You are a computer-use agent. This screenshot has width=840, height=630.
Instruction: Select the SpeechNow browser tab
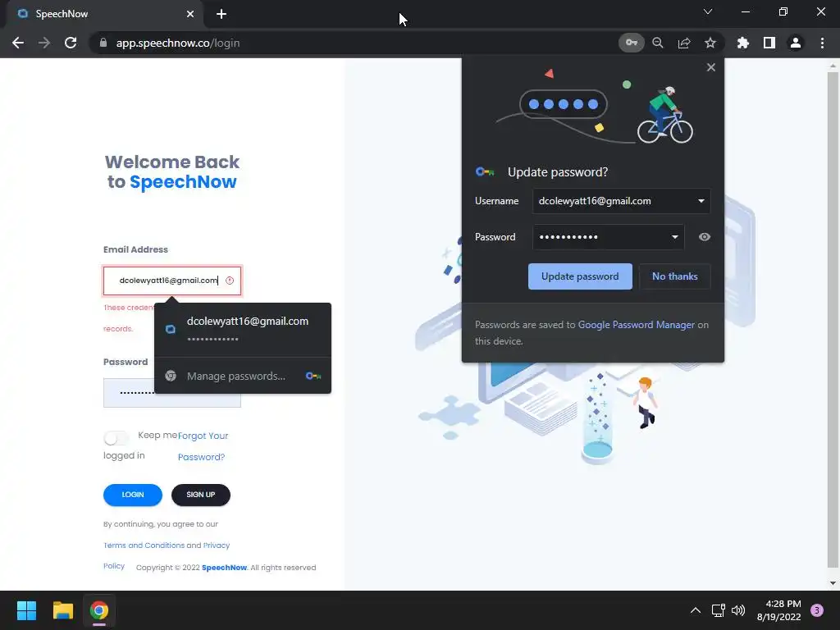(x=104, y=14)
